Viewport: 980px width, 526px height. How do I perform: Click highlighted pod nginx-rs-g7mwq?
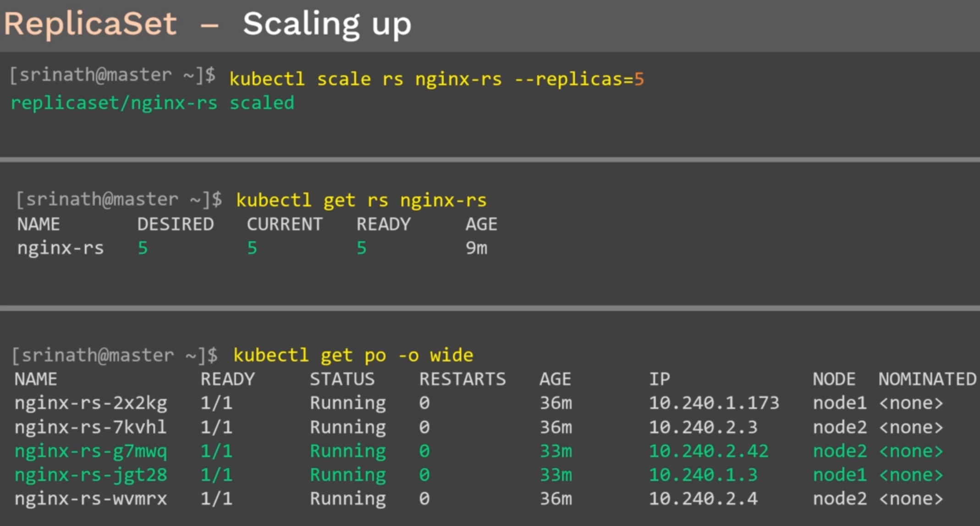(91, 451)
